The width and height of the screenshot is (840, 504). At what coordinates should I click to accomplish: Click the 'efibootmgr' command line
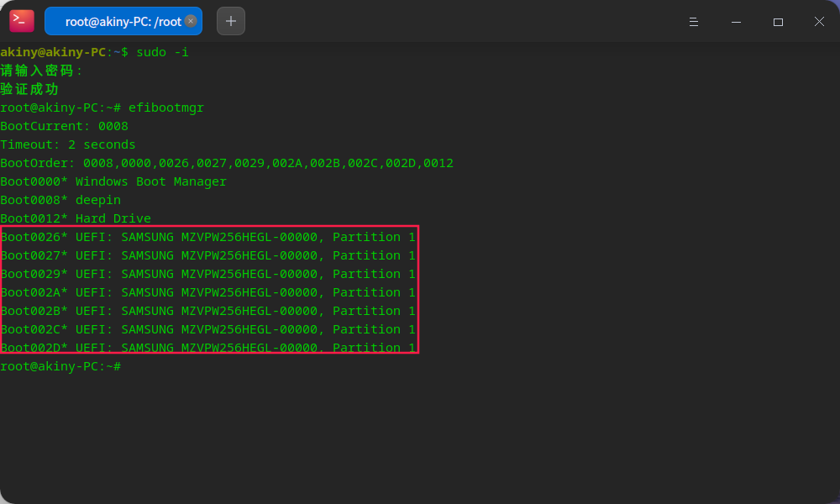point(102,108)
